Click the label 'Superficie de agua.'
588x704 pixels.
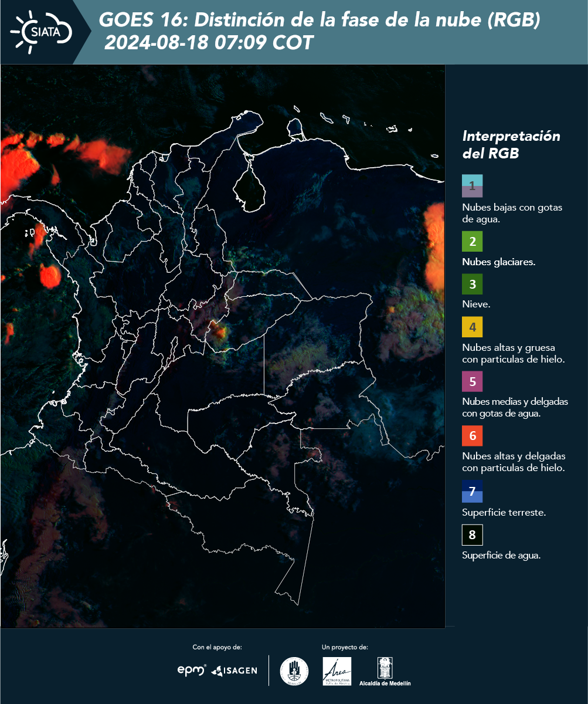pyautogui.click(x=501, y=556)
